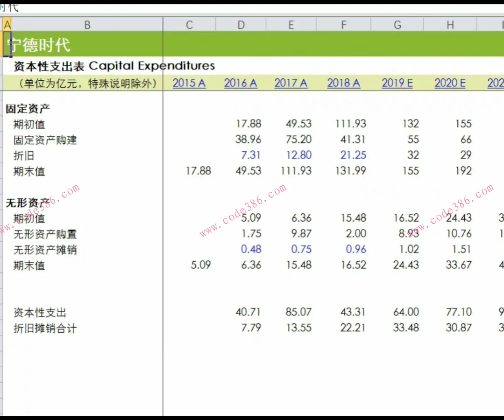Screen dimensions: 504x420
Task: Select column header B
Action: [x=87, y=24]
